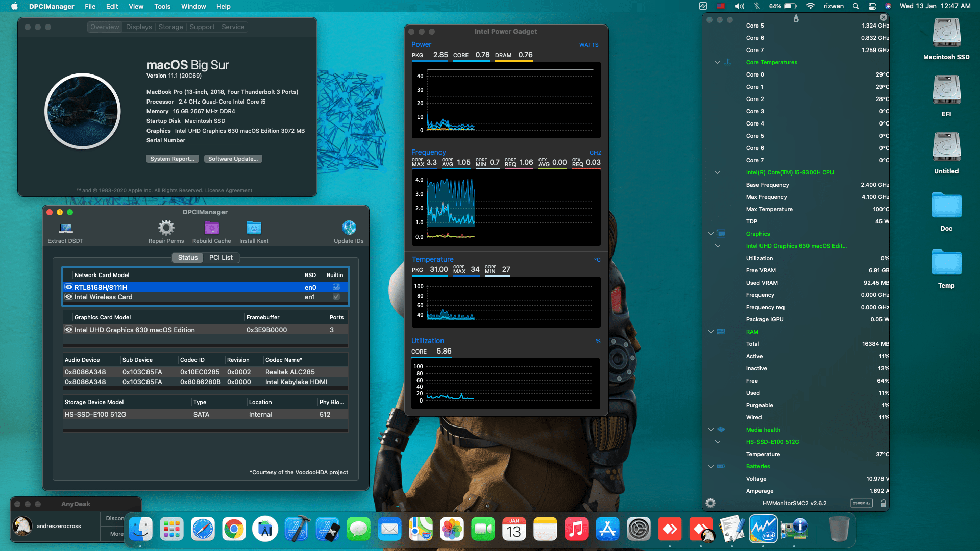Open Intel Power Gadget Dock icon
Image resolution: width=980 pixels, height=551 pixels.
point(763,530)
